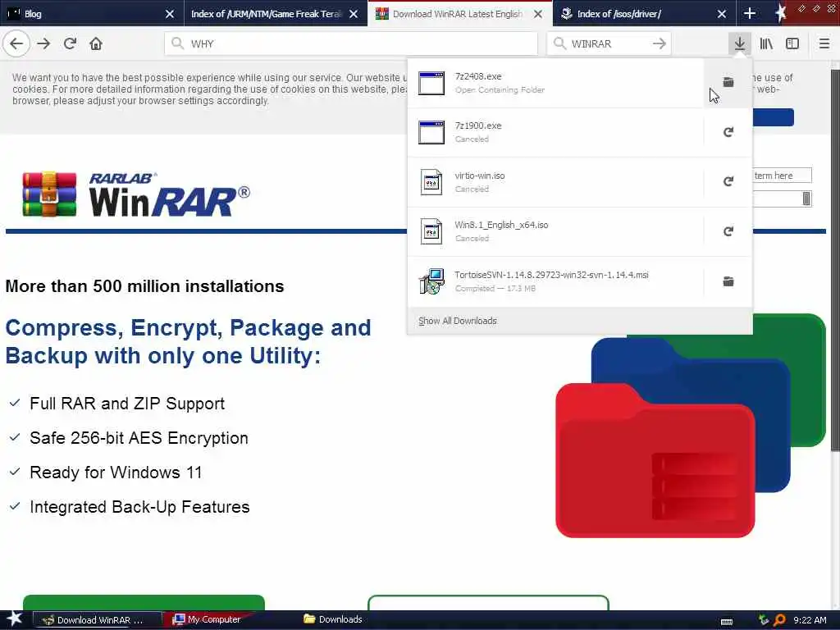Open the 7z2408.exe file icon

pos(431,83)
